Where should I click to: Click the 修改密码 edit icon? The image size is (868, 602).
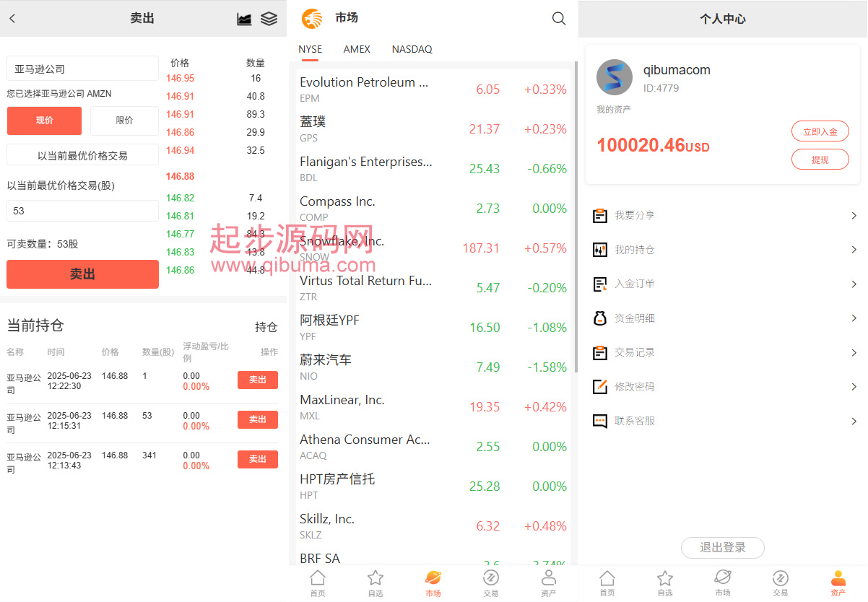[x=599, y=387]
